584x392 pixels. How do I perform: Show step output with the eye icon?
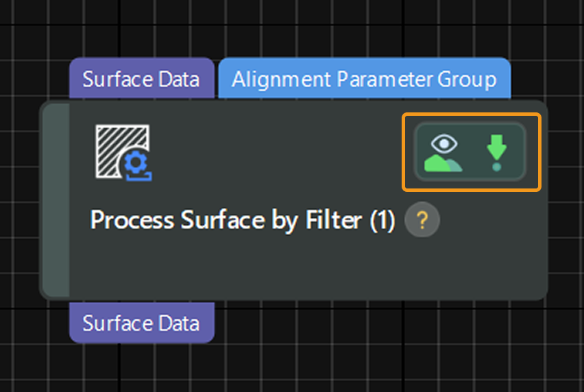[443, 152]
